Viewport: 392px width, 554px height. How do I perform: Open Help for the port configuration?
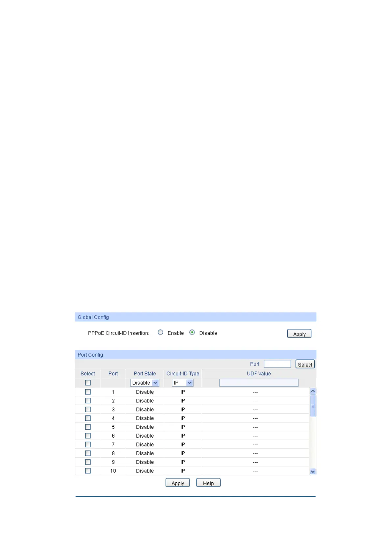click(x=208, y=483)
